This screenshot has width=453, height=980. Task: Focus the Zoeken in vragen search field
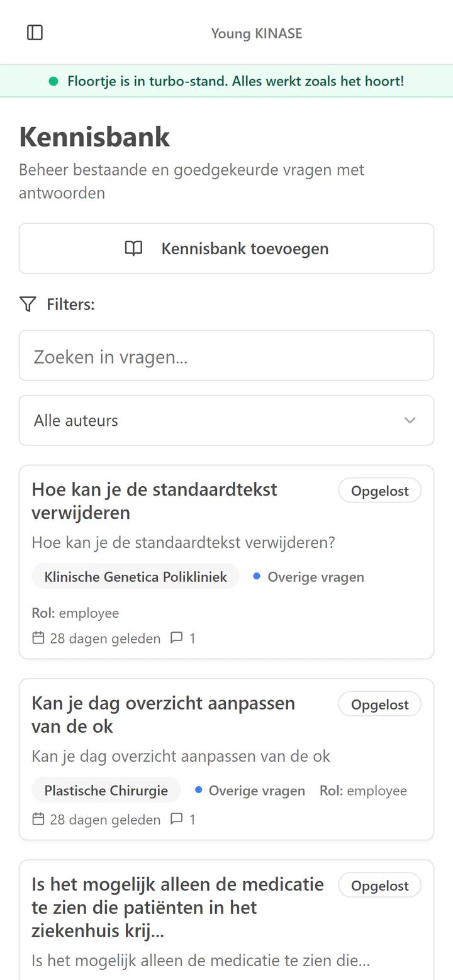pos(226,355)
